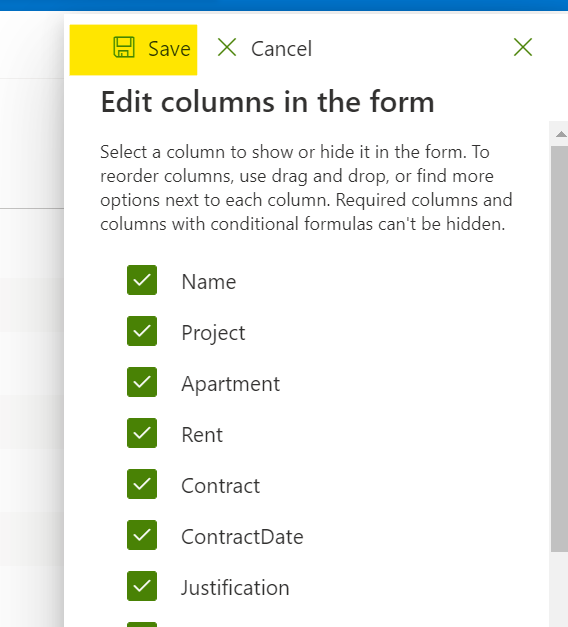Select the ContractDate column label text
The width and height of the screenshot is (568, 627).
[242, 537]
